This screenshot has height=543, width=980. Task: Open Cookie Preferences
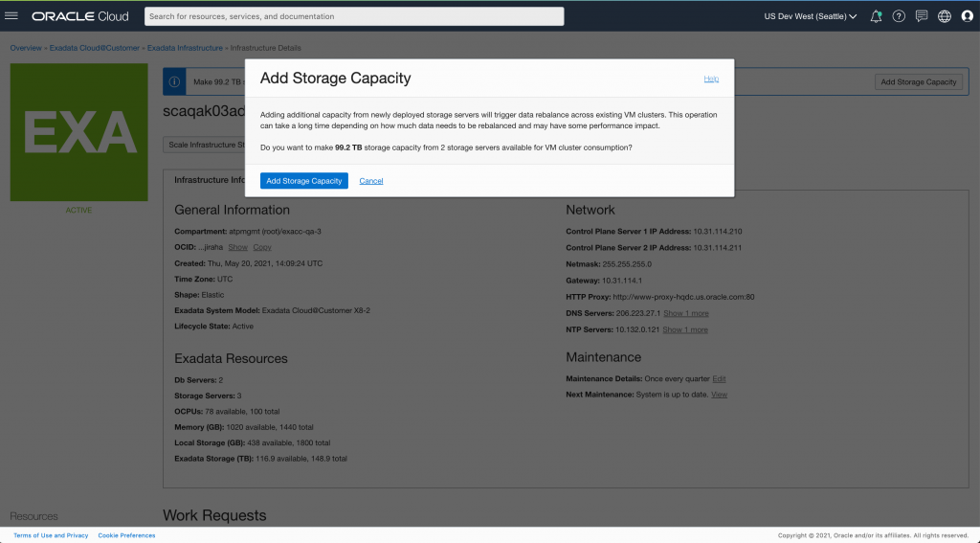pyautogui.click(x=126, y=535)
